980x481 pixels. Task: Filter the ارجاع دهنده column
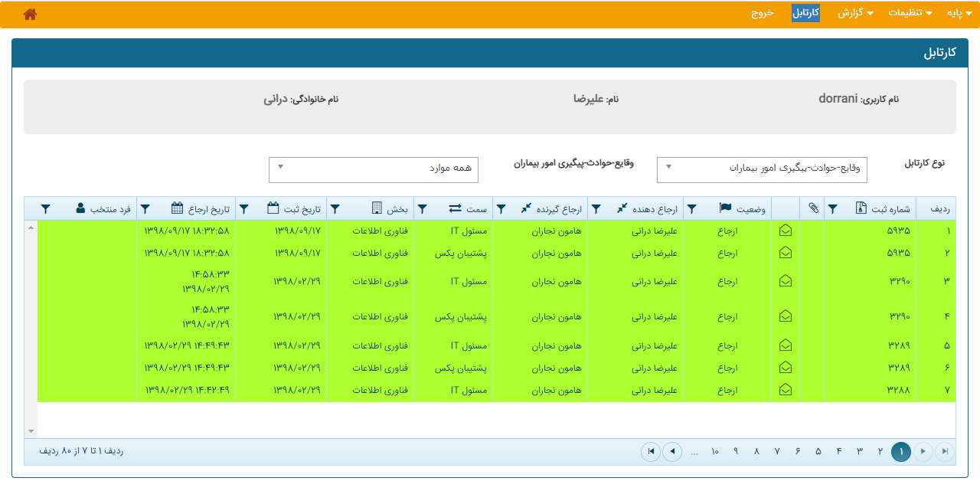point(597,208)
